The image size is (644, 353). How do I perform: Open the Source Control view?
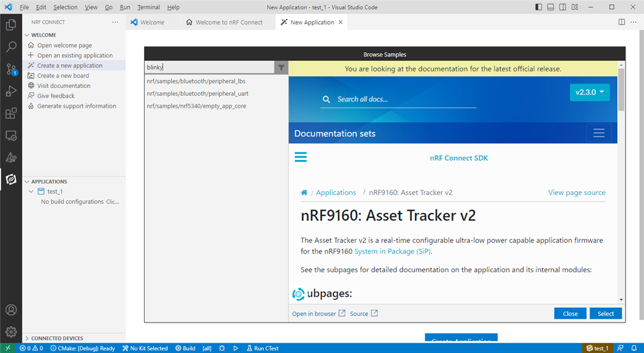pos(11,69)
